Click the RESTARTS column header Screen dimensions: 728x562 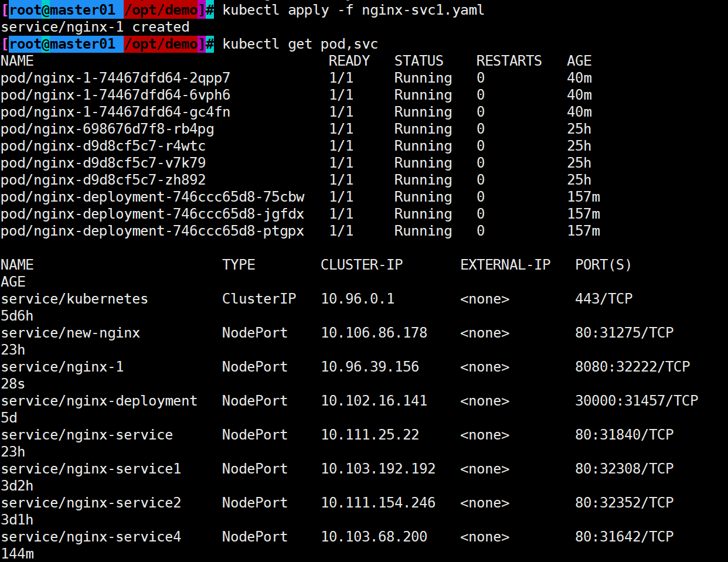point(509,61)
